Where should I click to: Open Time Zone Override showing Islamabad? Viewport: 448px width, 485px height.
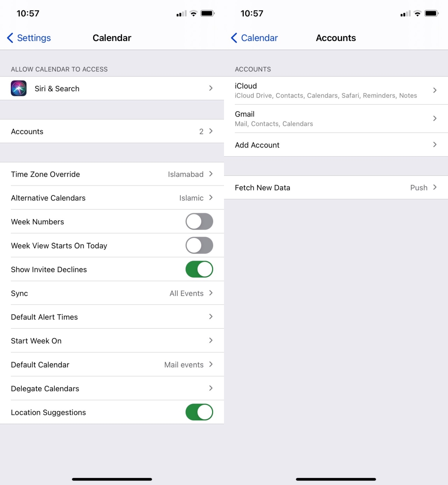[x=112, y=174]
